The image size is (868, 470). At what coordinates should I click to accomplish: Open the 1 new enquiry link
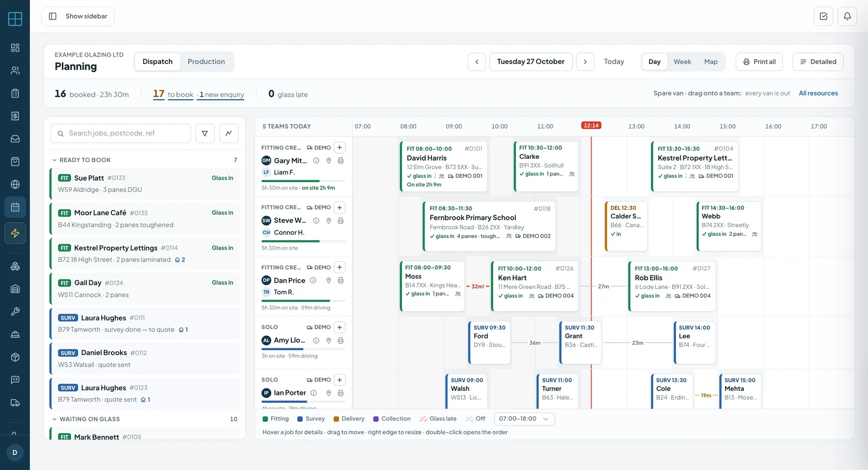click(221, 95)
